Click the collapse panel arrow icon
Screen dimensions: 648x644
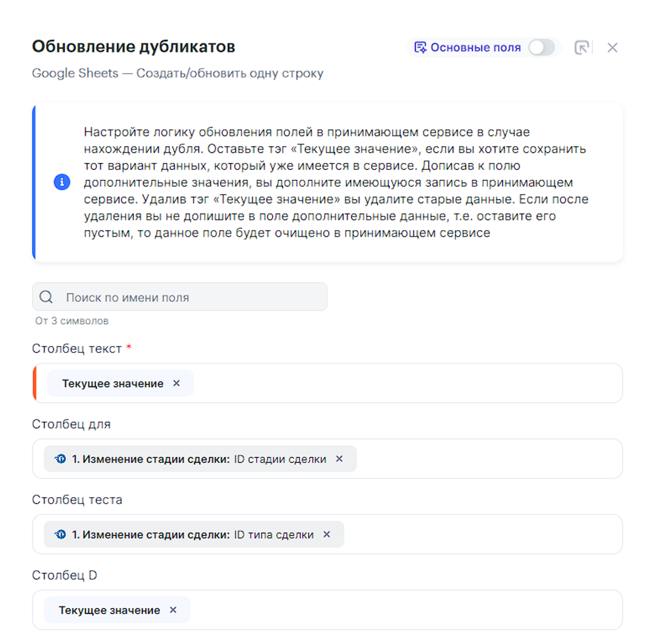coord(582,48)
